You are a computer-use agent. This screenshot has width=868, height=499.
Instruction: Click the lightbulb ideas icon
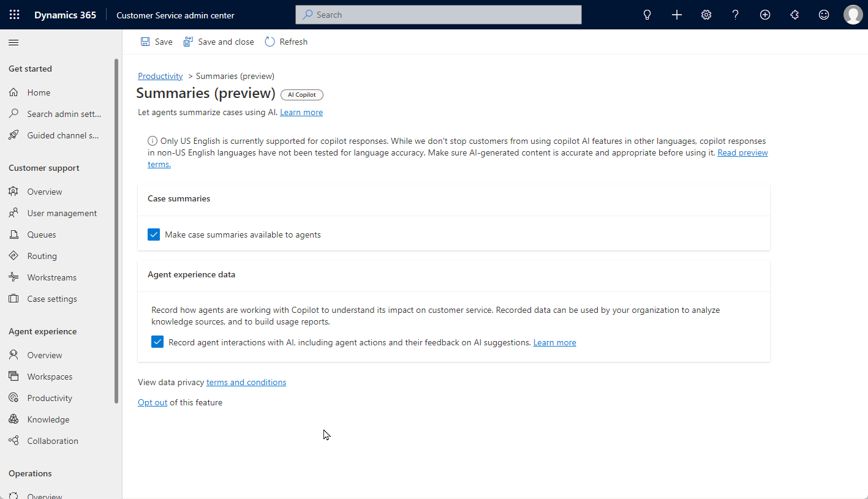point(647,15)
